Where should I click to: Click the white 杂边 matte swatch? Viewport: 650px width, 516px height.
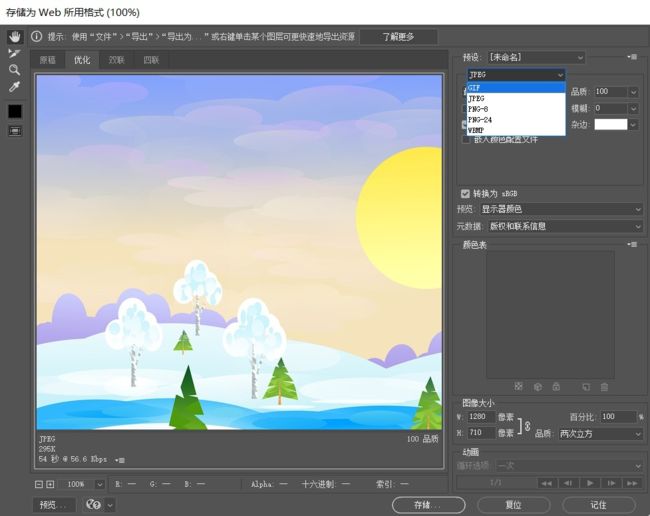coord(611,124)
